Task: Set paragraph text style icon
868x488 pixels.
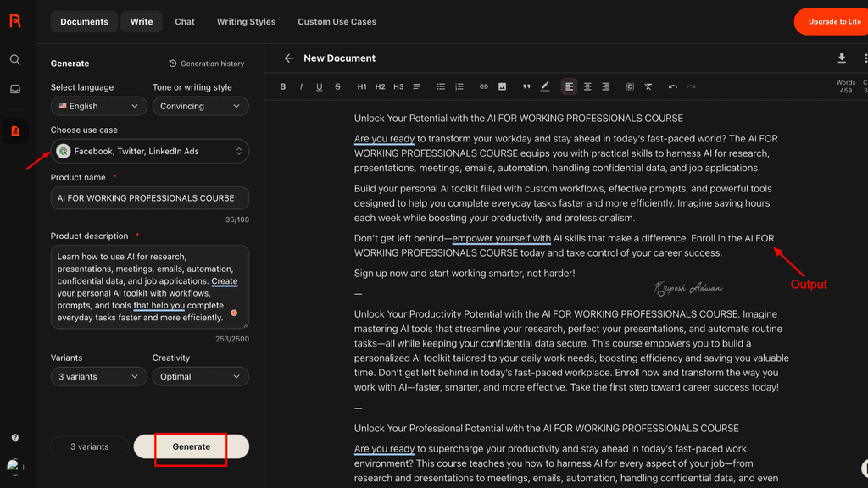Action: 417,87
